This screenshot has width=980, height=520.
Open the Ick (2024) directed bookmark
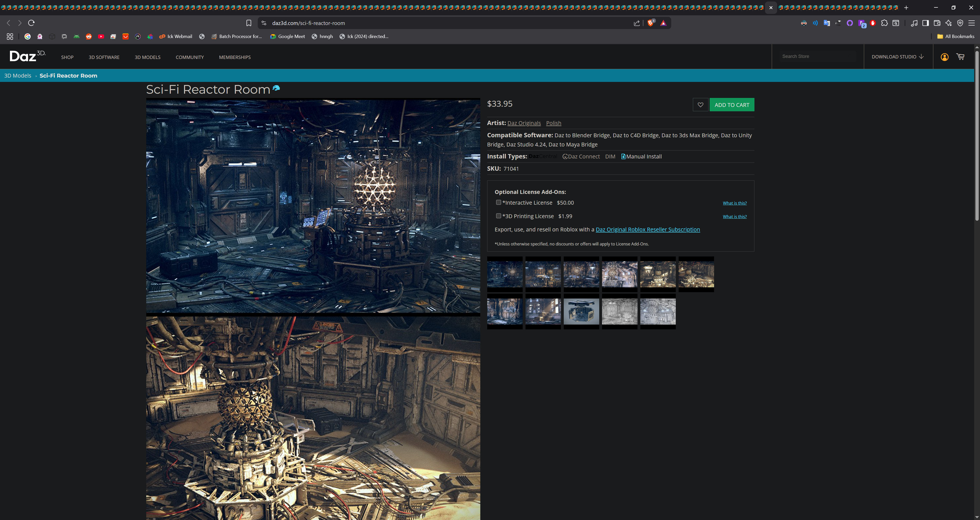(364, 36)
